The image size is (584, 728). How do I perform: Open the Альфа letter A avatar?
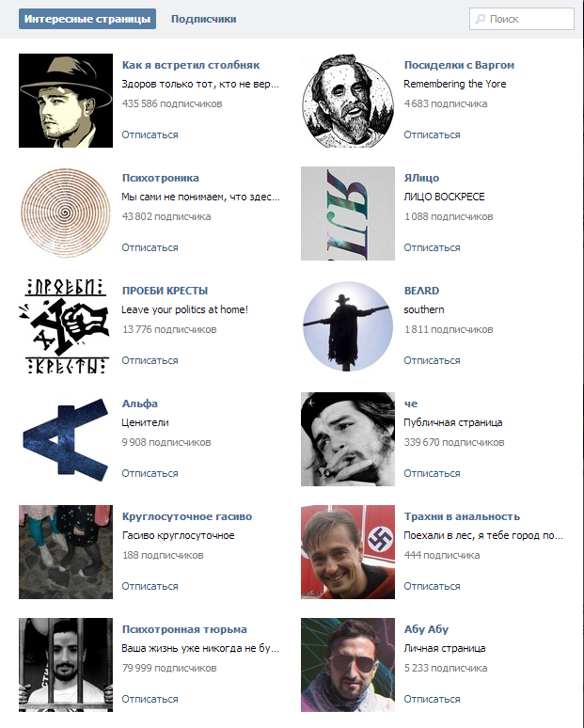[x=66, y=438]
